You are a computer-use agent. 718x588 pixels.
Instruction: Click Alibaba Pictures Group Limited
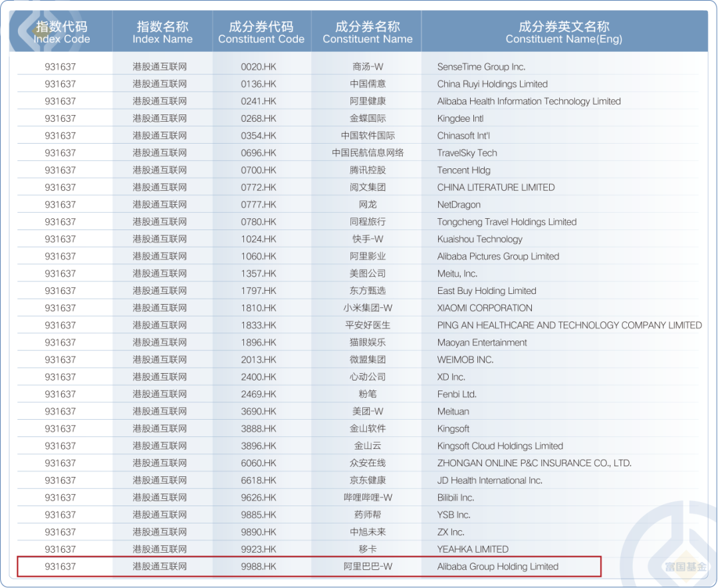(x=498, y=257)
